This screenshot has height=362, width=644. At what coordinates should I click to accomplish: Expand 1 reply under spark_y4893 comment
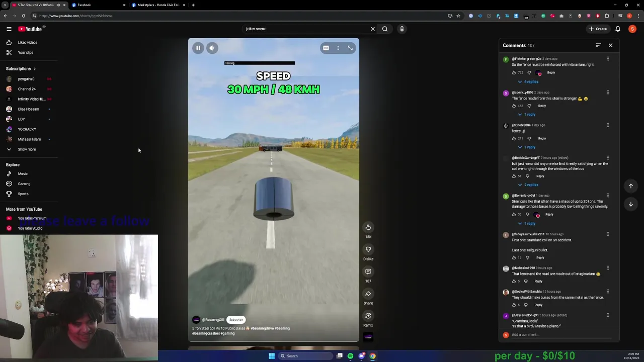pyautogui.click(x=527, y=114)
